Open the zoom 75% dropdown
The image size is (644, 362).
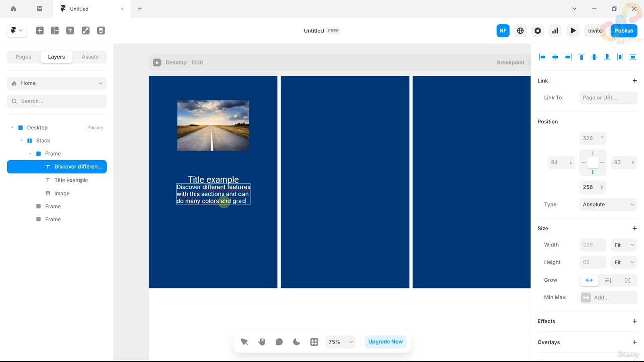pyautogui.click(x=341, y=342)
